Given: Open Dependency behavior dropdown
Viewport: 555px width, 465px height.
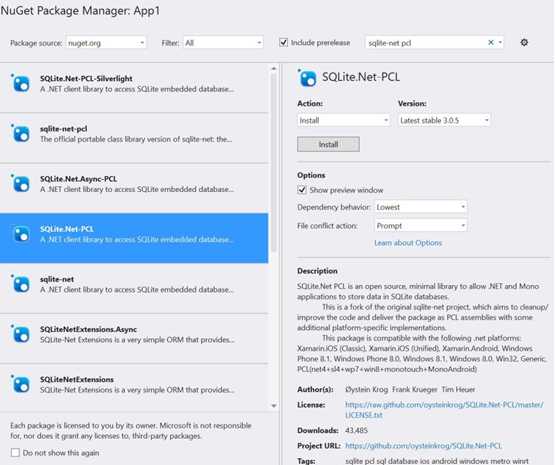Looking at the screenshot, I should coord(421,207).
